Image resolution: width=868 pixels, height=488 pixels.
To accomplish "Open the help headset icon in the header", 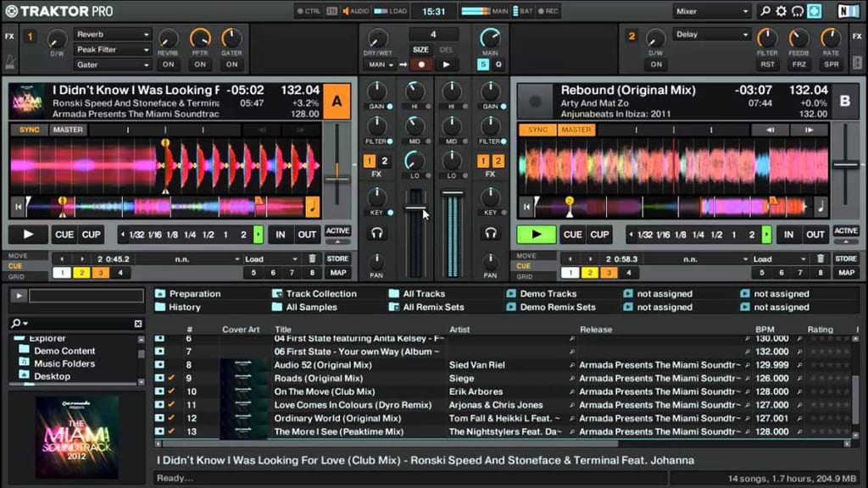I will tap(798, 11).
